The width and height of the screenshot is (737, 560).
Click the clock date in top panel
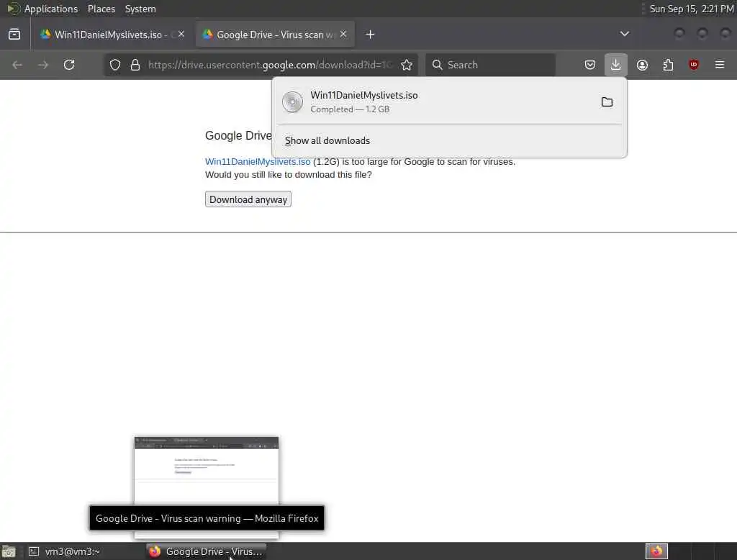pyautogui.click(x=692, y=9)
